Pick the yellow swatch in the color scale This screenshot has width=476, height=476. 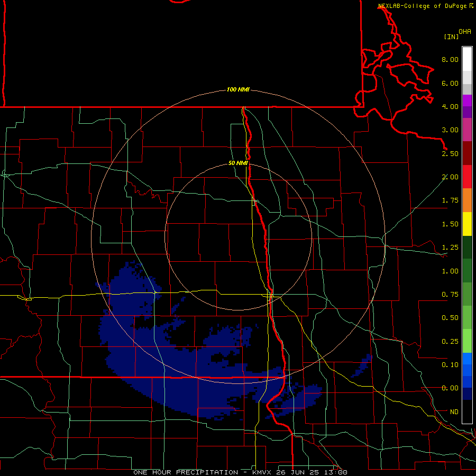pos(467,224)
